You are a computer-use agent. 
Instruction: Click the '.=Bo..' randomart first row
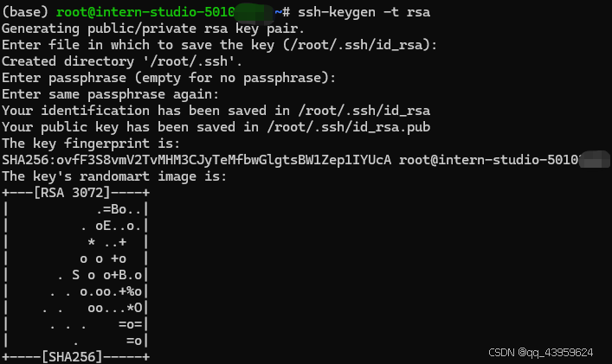pos(119,210)
